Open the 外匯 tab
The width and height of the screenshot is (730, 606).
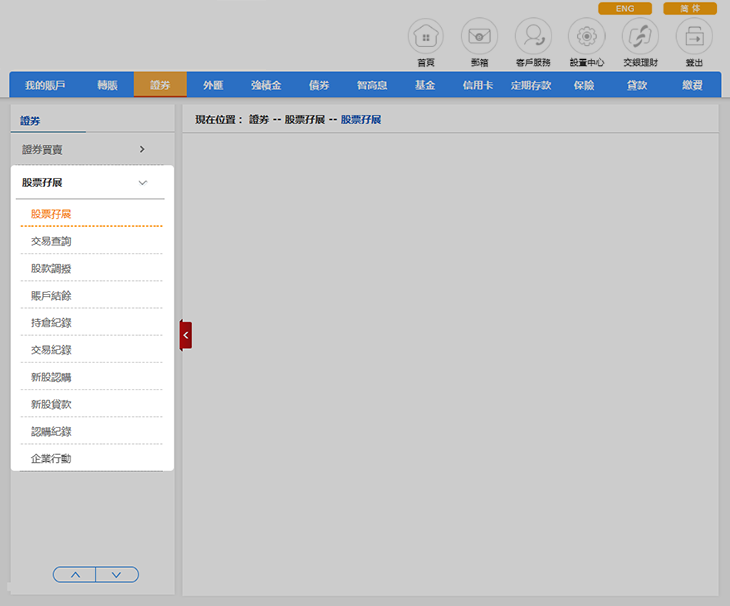(x=213, y=85)
